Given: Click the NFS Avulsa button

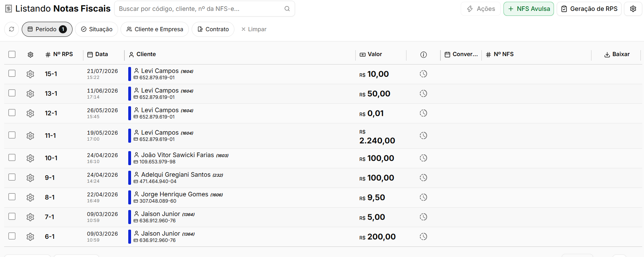Looking at the screenshot, I should pos(529,9).
